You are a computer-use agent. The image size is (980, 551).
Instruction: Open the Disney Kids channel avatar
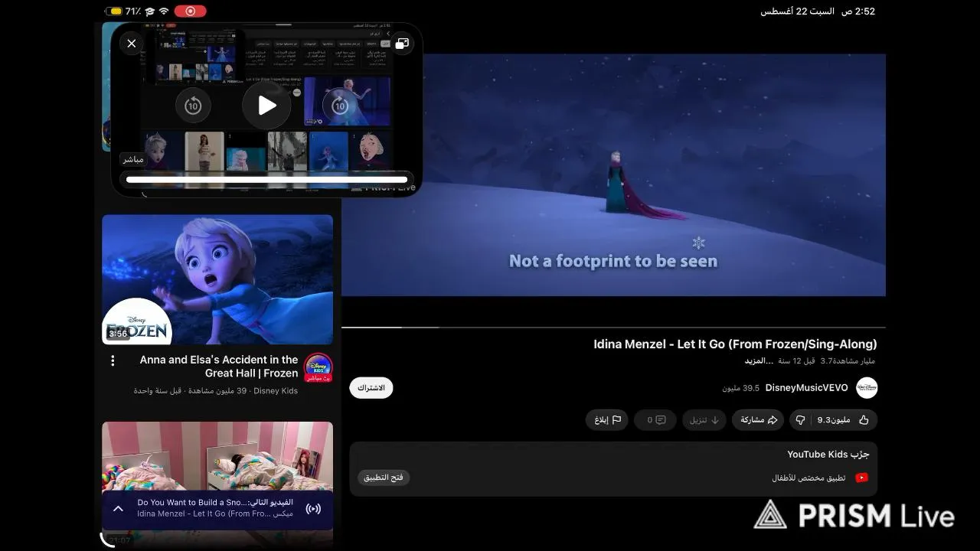pos(318,367)
